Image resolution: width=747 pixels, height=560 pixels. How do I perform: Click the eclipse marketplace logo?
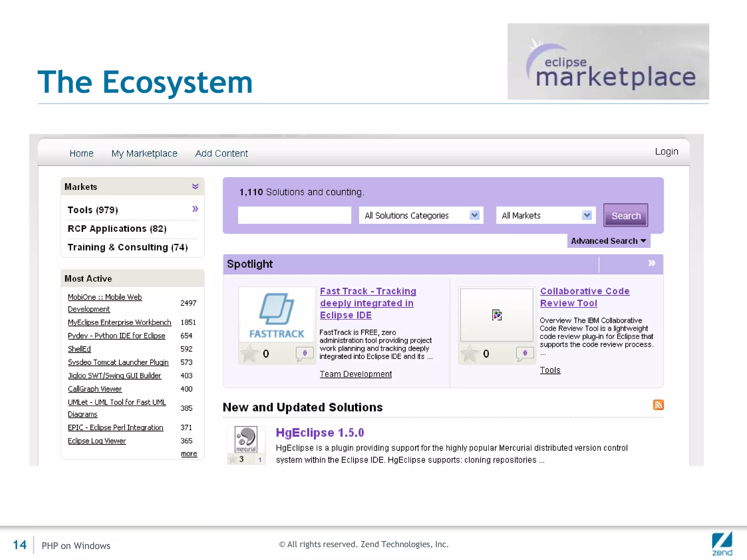608,62
